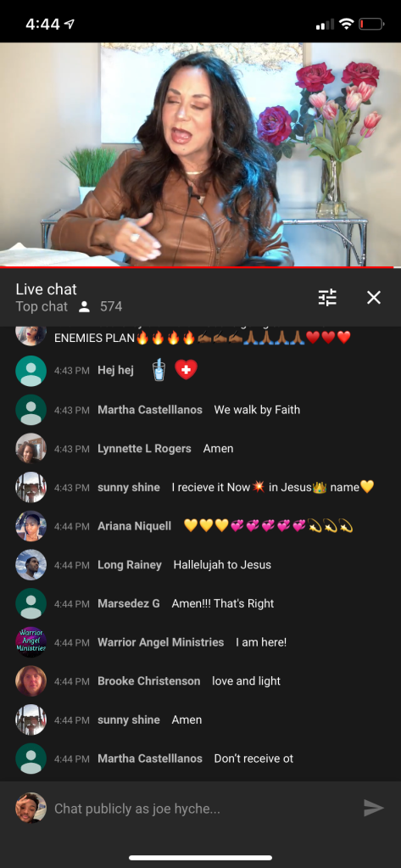Click the 'Chat publicly as joe hyche' field
401x868 pixels.
coord(204,809)
